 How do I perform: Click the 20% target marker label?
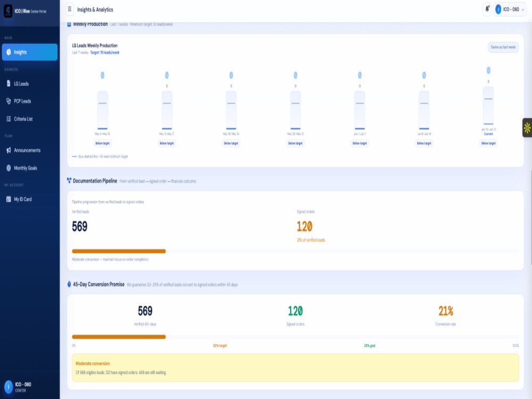(x=220, y=346)
